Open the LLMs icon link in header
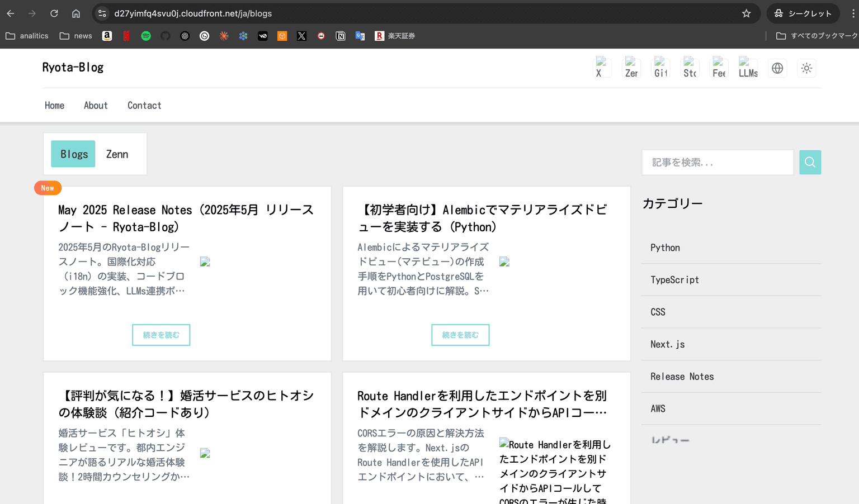The height and width of the screenshot is (504, 859). 748,68
